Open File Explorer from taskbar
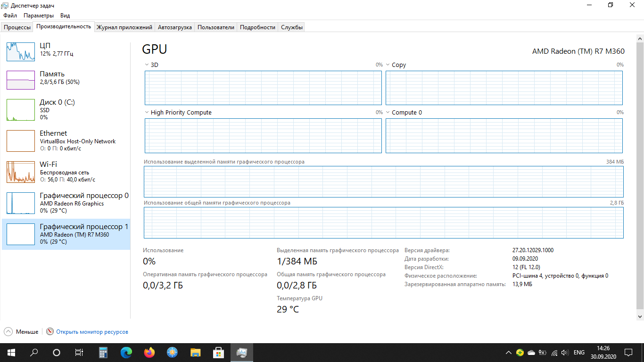Screen dimensions: 644x362 pyautogui.click(x=195, y=352)
